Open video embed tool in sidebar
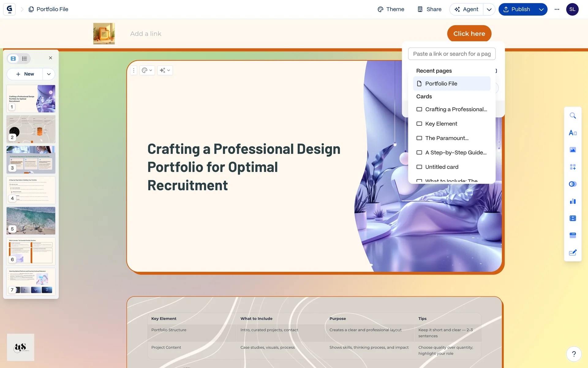This screenshot has width=588, height=368. pos(573,218)
